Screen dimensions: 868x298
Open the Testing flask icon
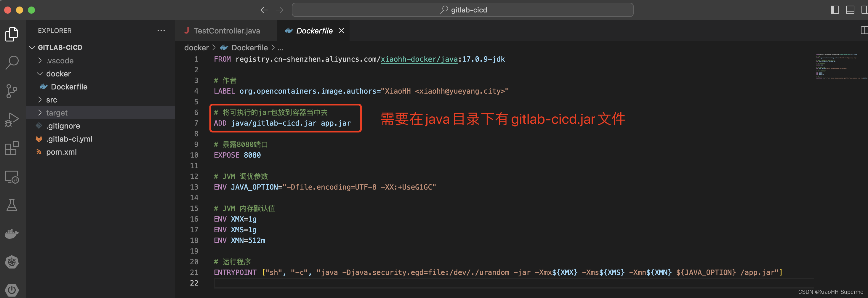(12, 205)
